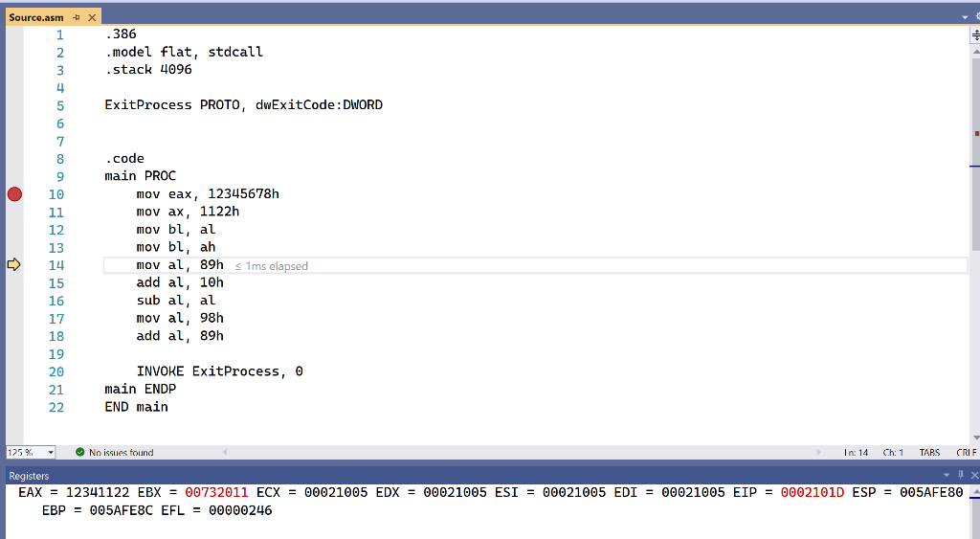Click the .model flat, stdcall line
This screenshot has height=539, width=980.
[x=184, y=52]
